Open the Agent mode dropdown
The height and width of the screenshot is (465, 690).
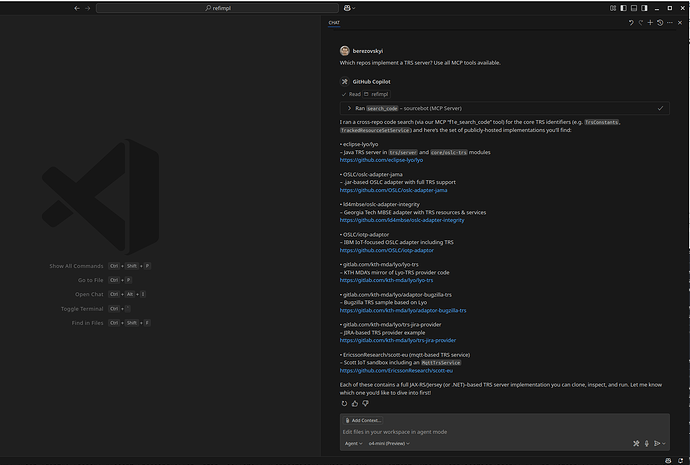point(353,443)
